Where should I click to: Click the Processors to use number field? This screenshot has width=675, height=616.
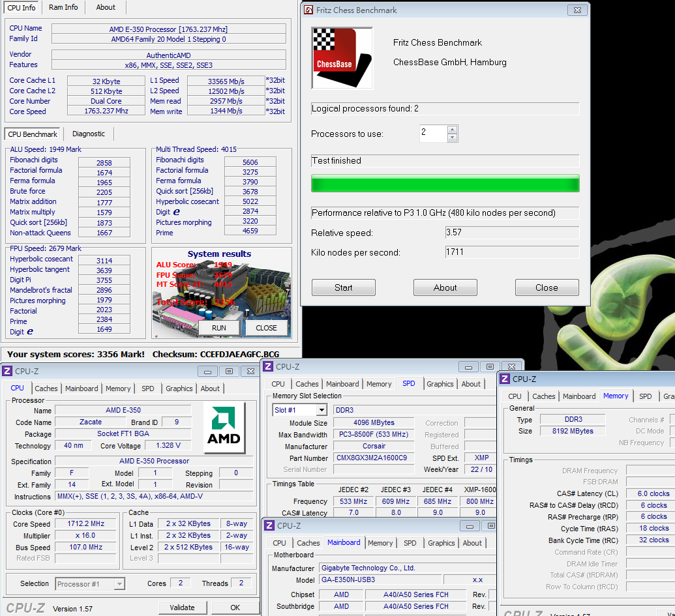click(434, 133)
